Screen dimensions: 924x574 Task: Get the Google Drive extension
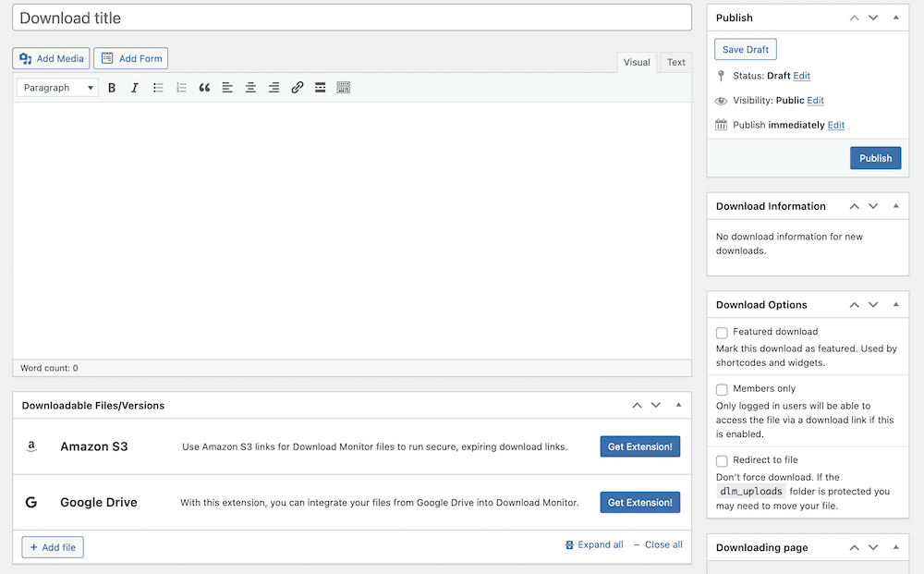pos(640,503)
